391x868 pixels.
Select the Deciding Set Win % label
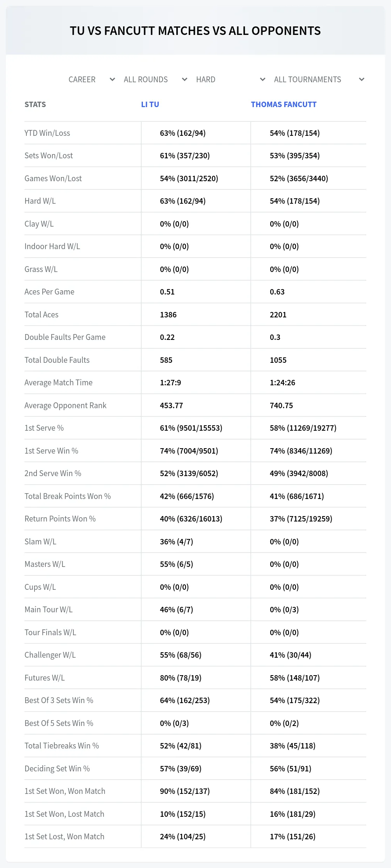click(57, 769)
